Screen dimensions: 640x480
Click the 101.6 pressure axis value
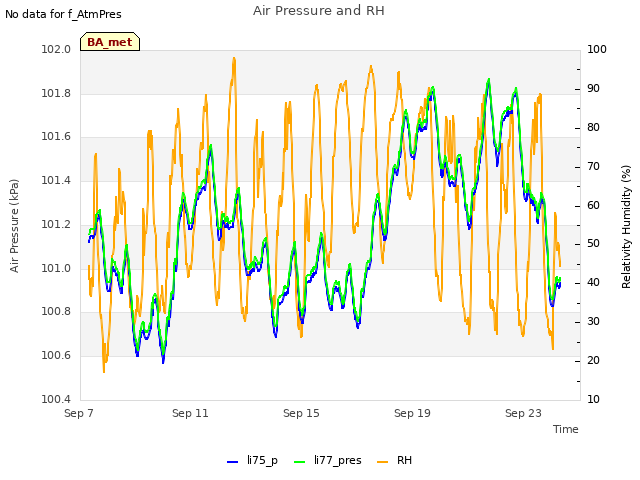56,136
